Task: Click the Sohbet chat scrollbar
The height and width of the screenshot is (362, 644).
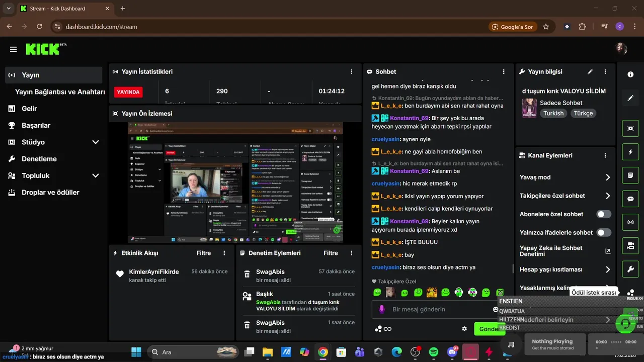Action: tap(512, 268)
